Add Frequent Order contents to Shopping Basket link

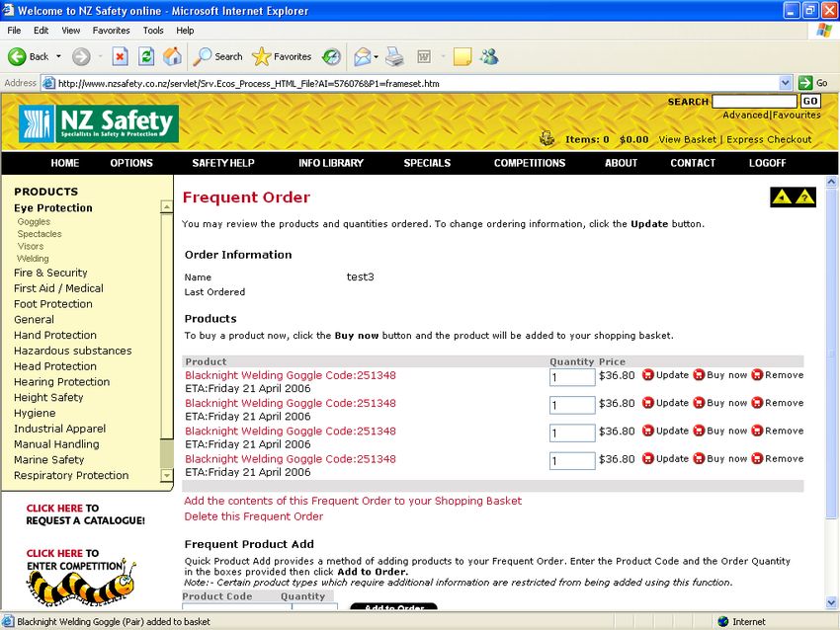(x=353, y=501)
